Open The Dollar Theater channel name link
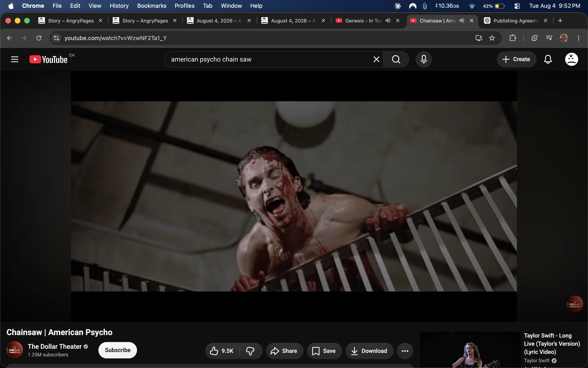 tap(55, 346)
